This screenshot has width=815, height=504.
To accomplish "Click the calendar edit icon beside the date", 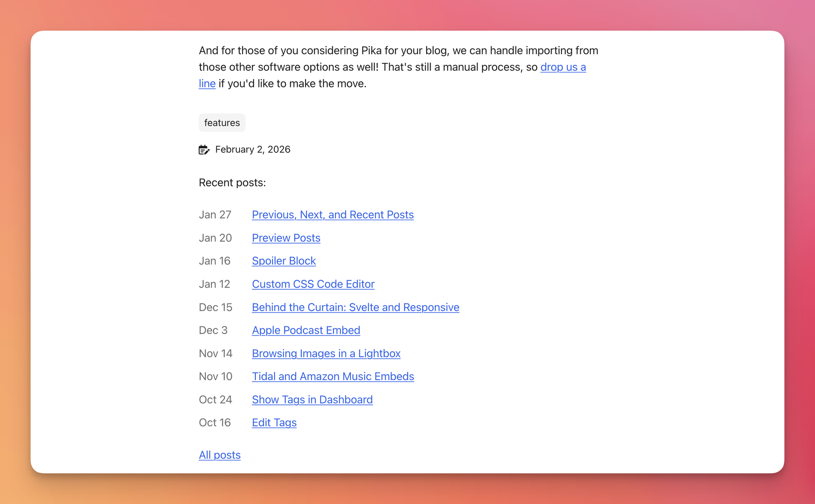I will [x=204, y=150].
